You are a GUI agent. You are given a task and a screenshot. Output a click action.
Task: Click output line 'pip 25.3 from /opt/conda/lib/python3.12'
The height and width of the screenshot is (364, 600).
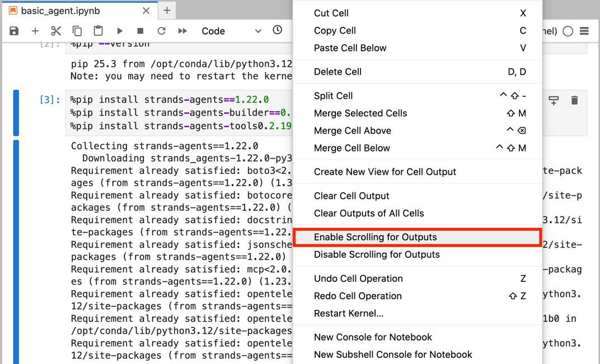[x=181, y=64]
